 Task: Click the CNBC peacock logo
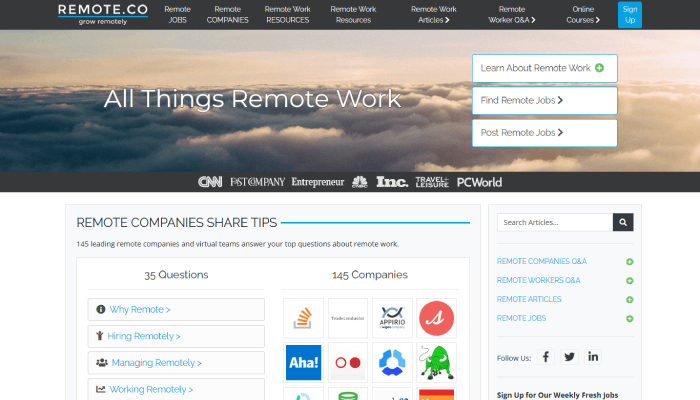360,182
